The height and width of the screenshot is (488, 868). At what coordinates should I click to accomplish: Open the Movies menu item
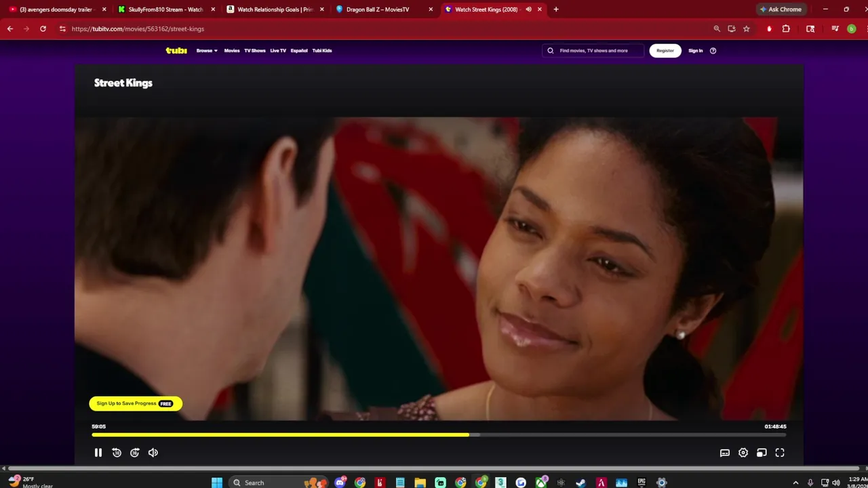[232, 50]
